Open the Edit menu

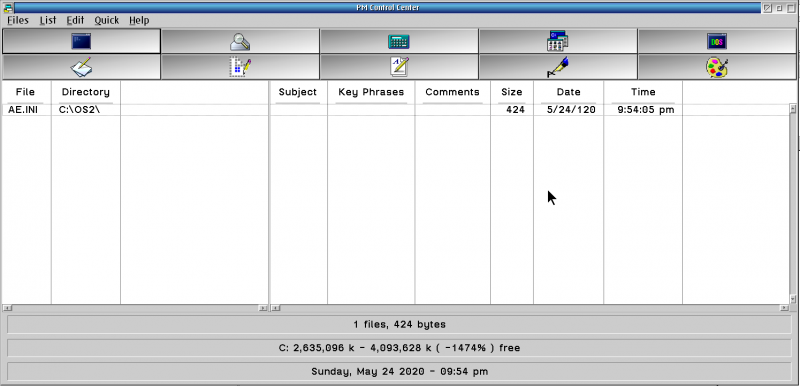coord(75,20)
